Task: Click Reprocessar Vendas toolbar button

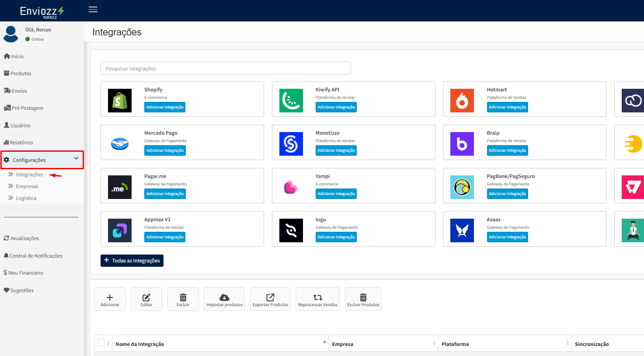Action: (x=318, y=299)
